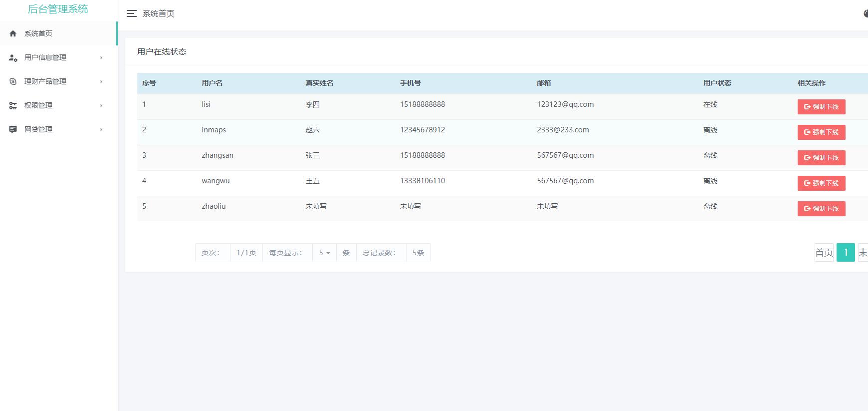This screenshot has width=868, height=411.
Task: Expand the 网贷管理 chevron
Action: [x=101, y=129]
